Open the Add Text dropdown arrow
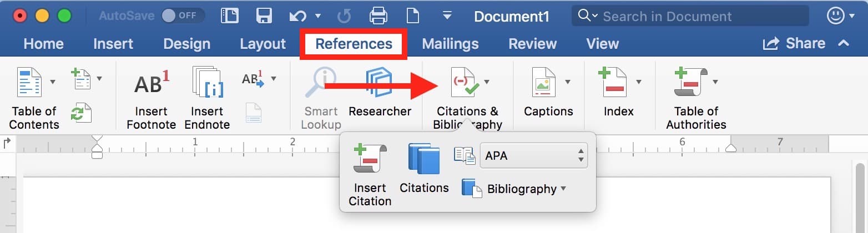 (x=99, y=79)
